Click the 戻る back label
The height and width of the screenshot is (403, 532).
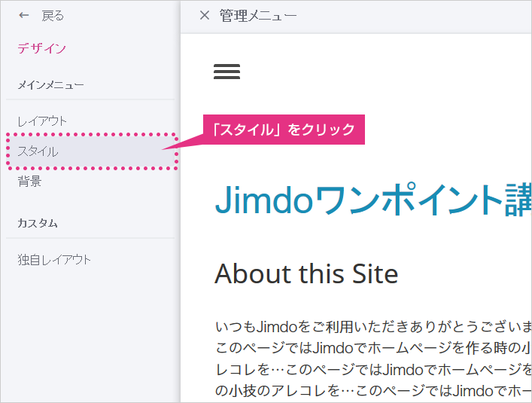[53, 16]
